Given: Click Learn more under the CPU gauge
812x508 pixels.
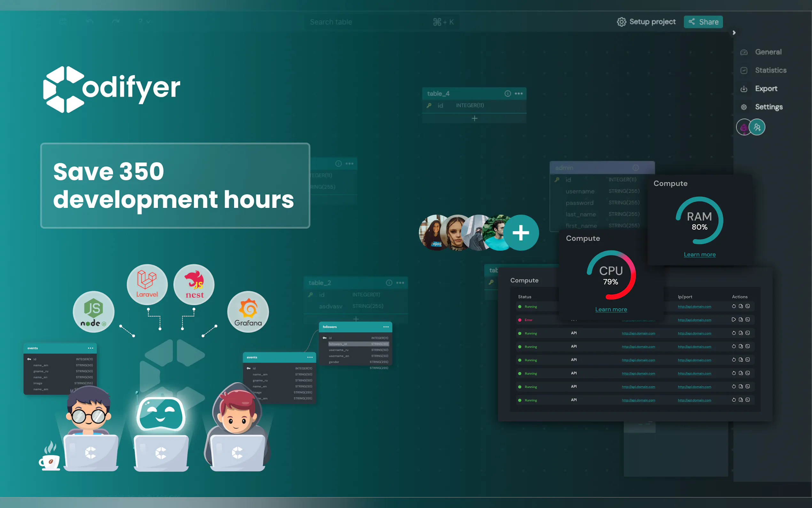Looking at the screenshot, I should tap(611, 309).
